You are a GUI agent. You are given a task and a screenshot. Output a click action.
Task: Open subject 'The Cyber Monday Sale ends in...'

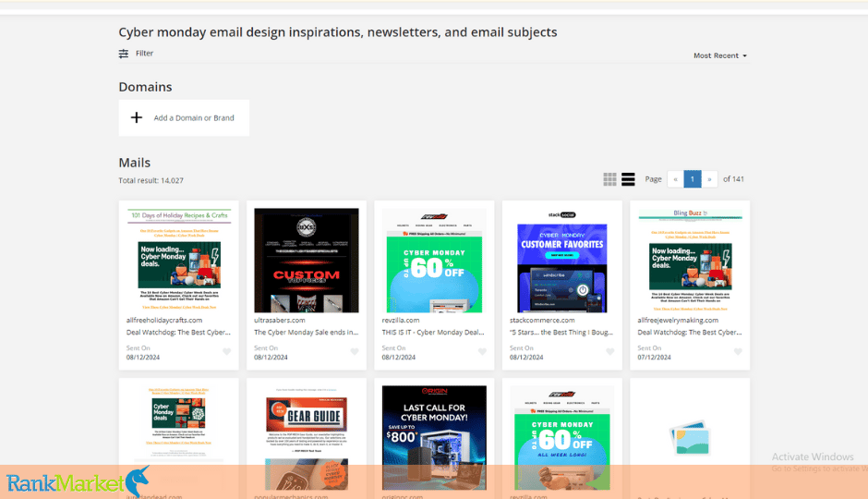pos(307,333)
